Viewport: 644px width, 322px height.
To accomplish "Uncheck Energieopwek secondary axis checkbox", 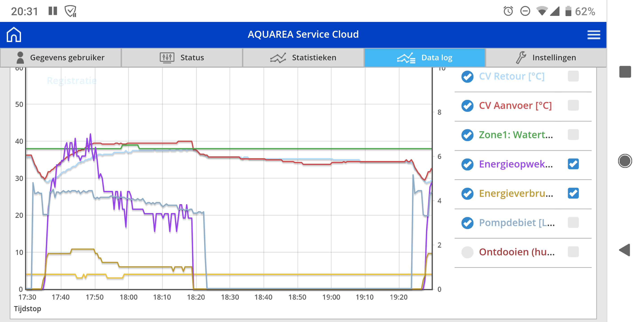I will click(573, 164).
